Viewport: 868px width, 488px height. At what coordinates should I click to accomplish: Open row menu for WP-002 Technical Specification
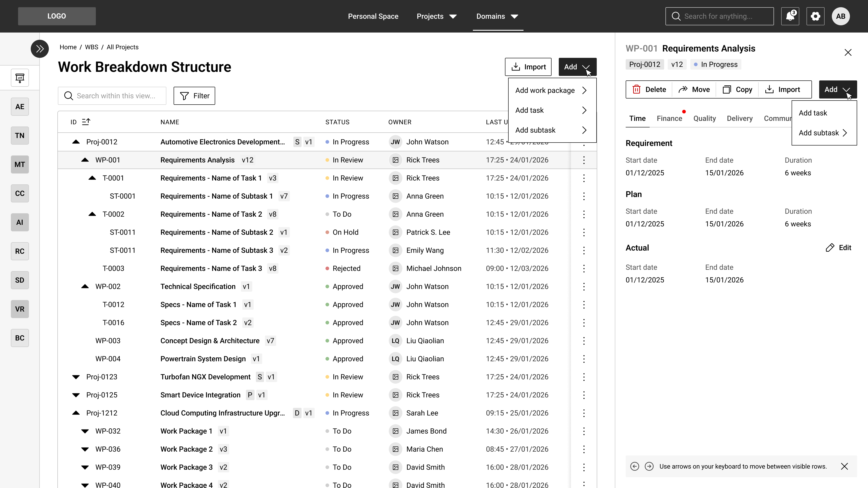(584, 287)
